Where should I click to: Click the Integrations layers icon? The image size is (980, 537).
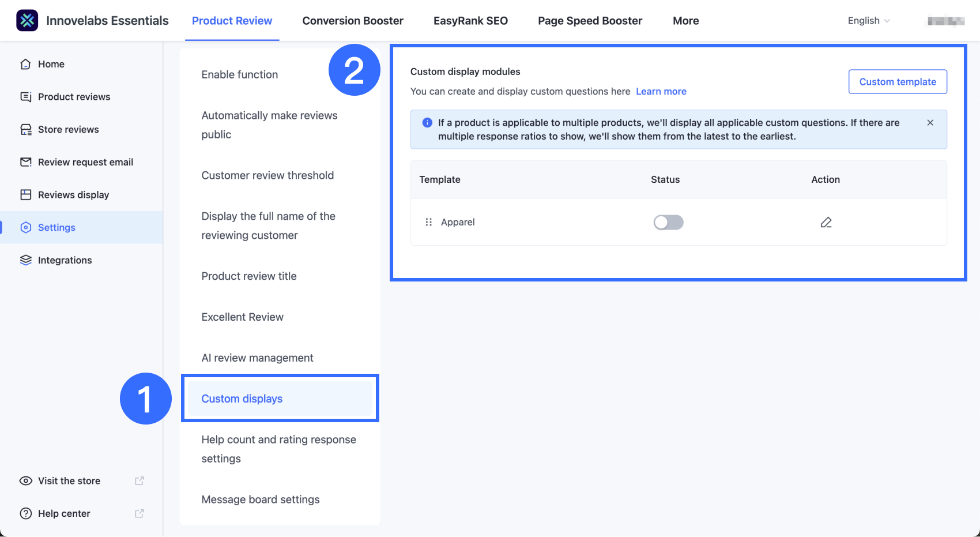25,260
